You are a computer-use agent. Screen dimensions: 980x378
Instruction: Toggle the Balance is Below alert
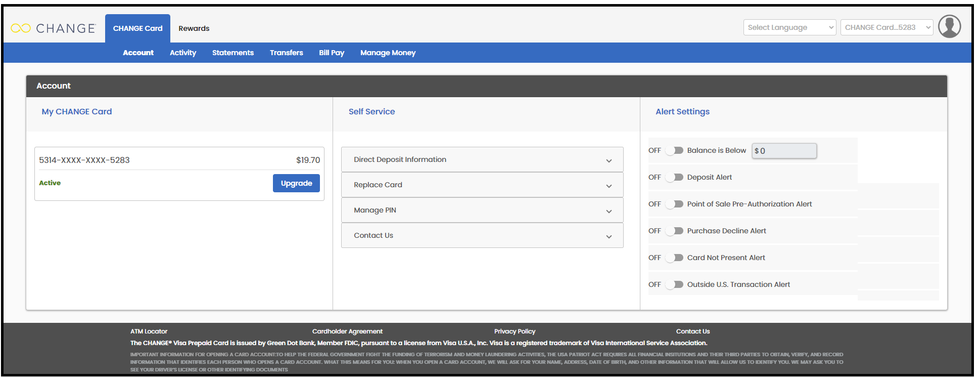tap(674, 150)
